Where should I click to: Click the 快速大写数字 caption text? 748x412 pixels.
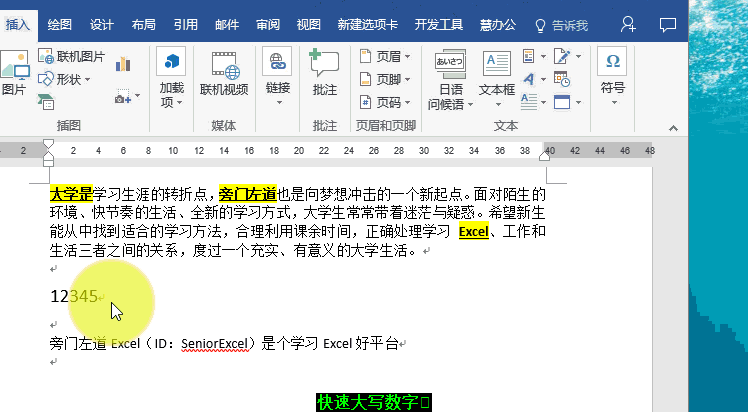coord(374,402)
